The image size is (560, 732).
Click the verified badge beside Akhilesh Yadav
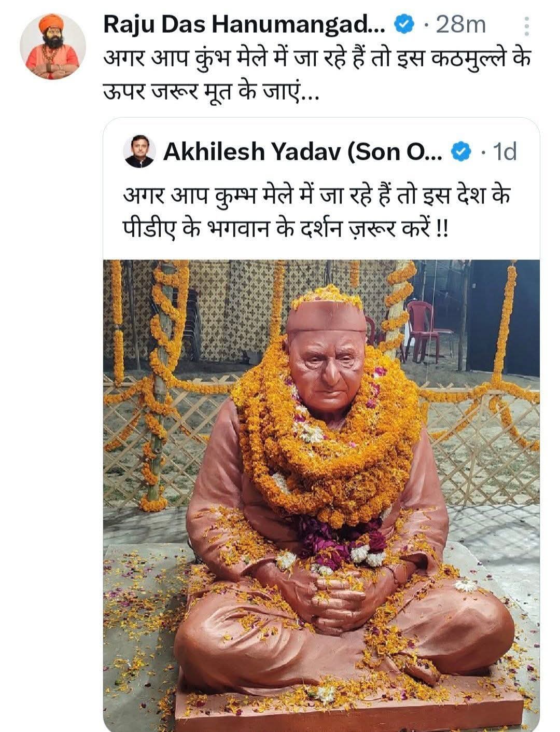pos(461,152)
